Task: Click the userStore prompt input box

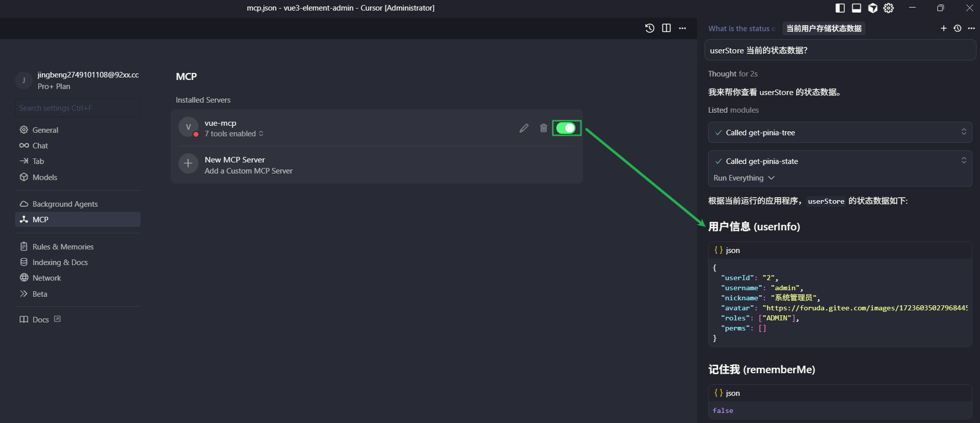Action: (840, 50)
